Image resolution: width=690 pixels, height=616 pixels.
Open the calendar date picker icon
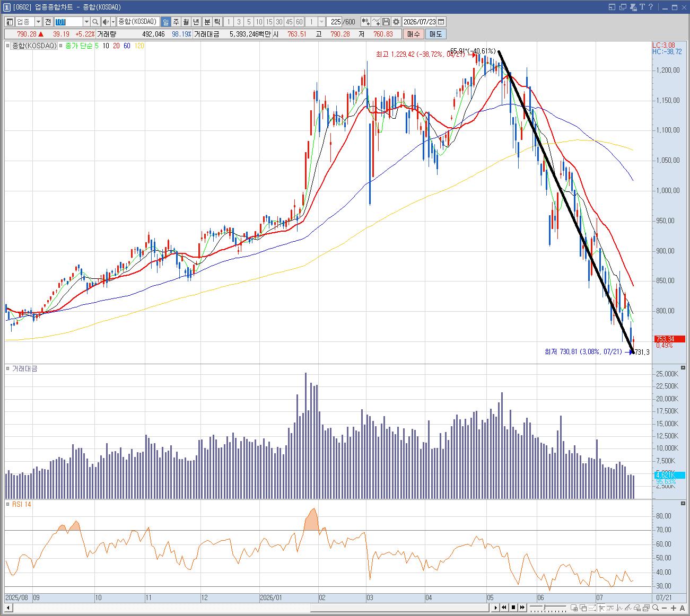point(441,22)
